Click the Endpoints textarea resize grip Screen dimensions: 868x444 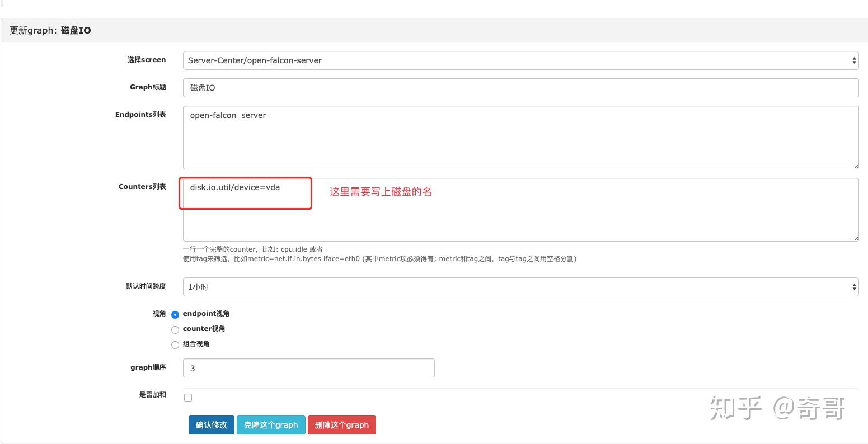point(856,167)
